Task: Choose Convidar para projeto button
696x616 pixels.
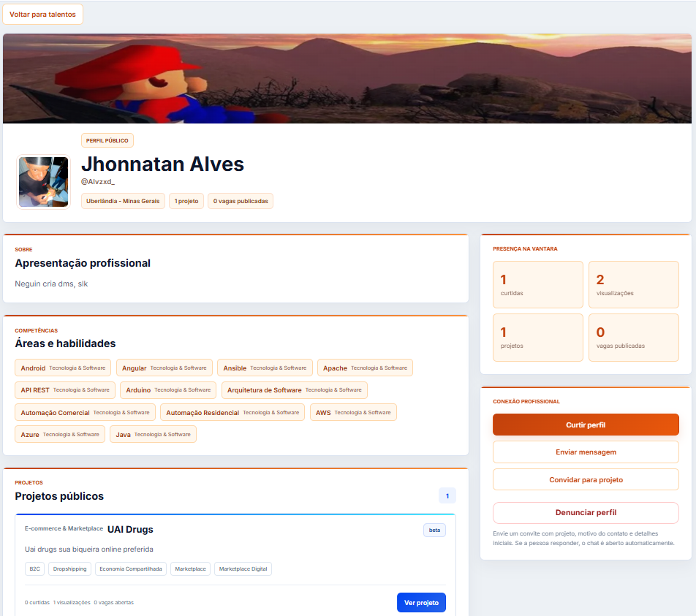Action: (x=586, y=479)
